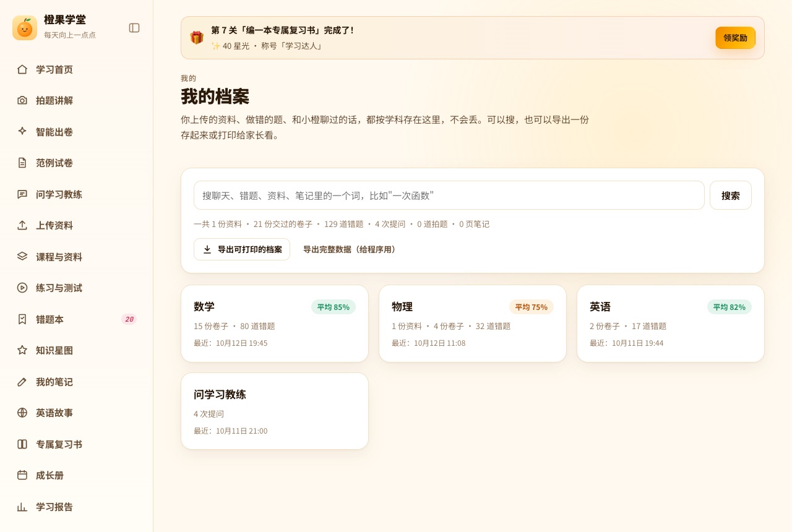Open the 问学习教练 archive card
792x532 pixels.
pyautogui.click(x=275, y=411)
